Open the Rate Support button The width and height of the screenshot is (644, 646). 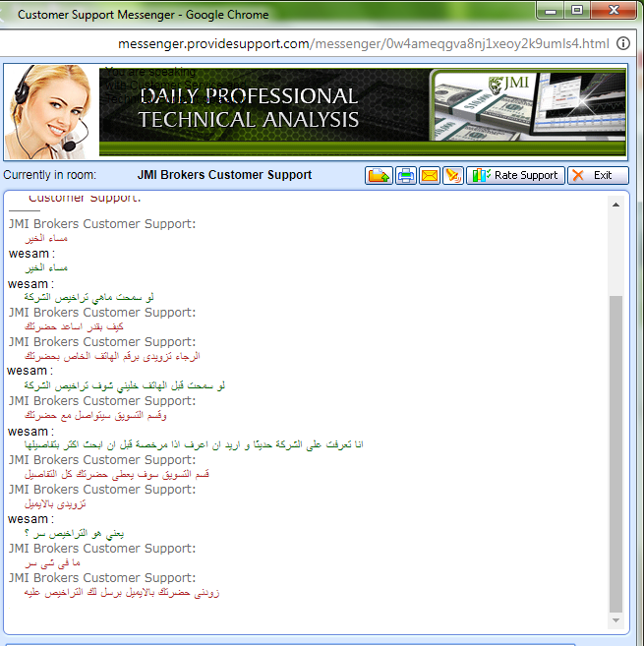515,175
